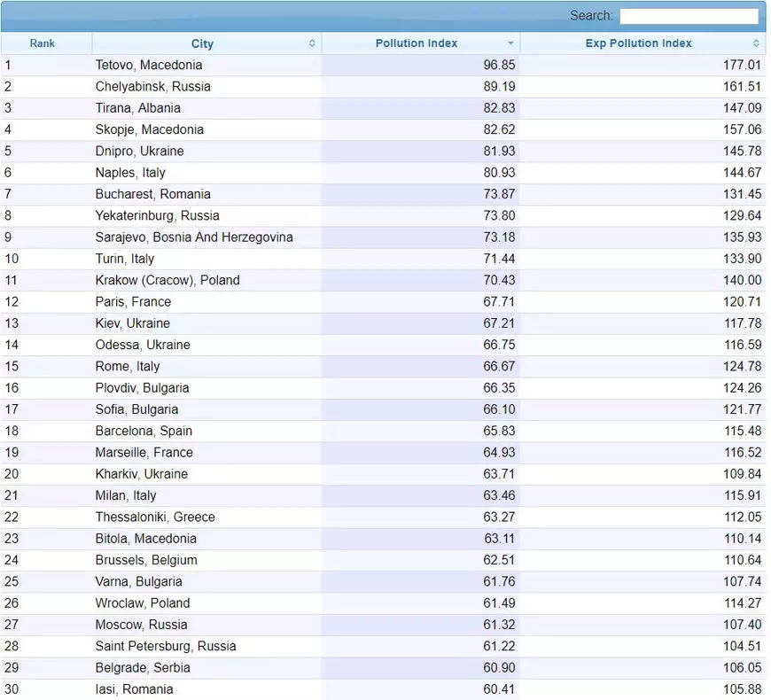Screen dimensions: 771x700
Task: Select the Moscow, Russia city cell
Action: click(206, 625)
